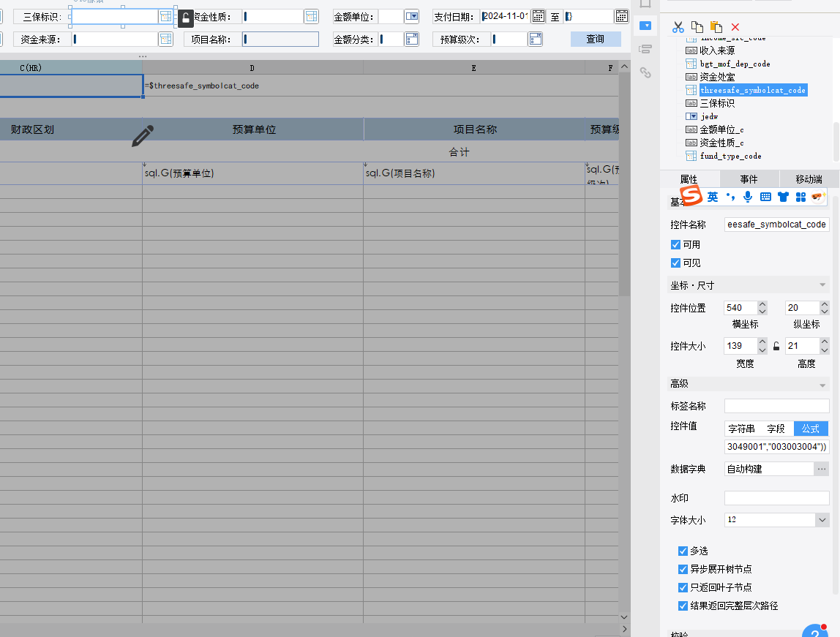Viewport: 840px width, 637px height.
Task: Switch to the 事件 tab
Action: [749, 179]
